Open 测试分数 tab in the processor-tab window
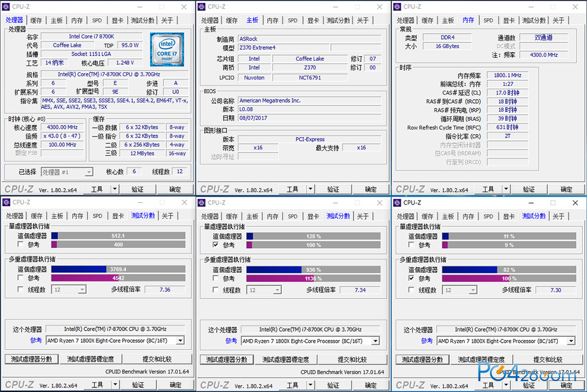 click(142, 20)
